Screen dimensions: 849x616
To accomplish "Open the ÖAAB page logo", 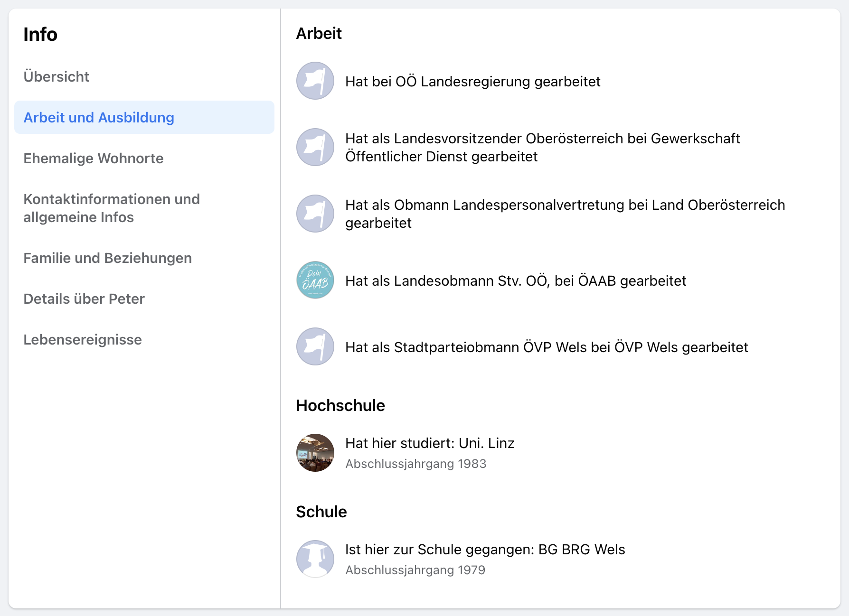I will point(315,280).
